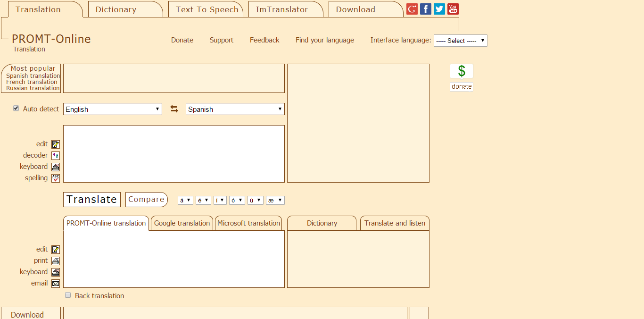Click the translation output text area
This screenshot has height=319, width=644.
point(174,259)
